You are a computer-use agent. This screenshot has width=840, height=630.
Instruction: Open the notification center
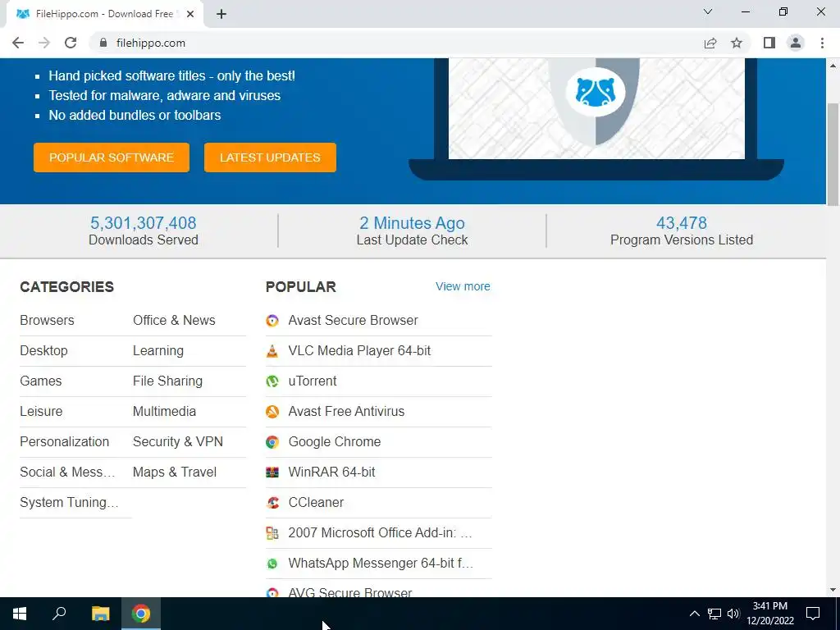813,614
